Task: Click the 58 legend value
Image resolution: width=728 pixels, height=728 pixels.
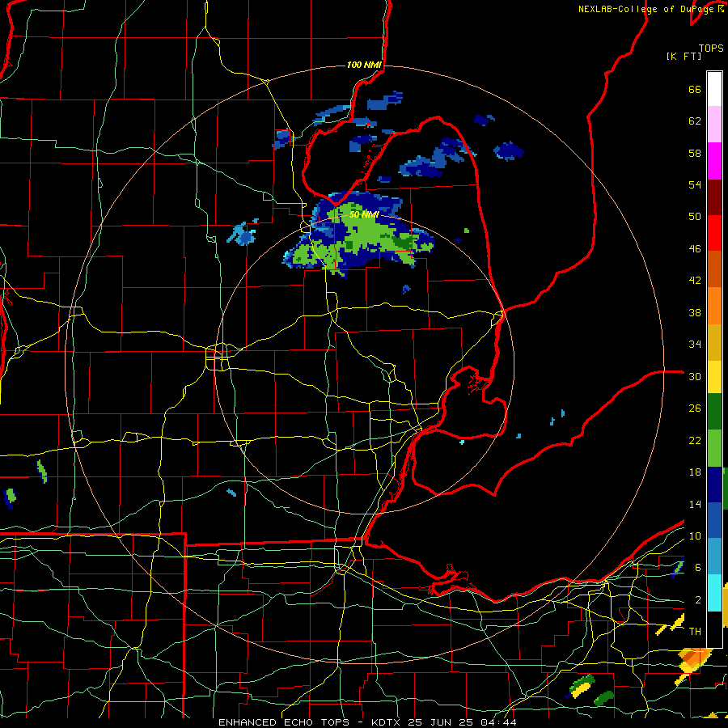Action: coord(695,153)
